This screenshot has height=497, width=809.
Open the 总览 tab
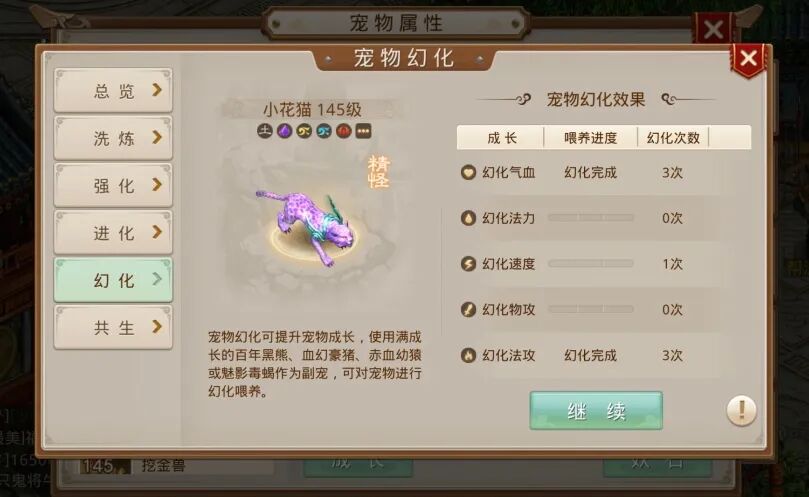click(x=113, y=90)
